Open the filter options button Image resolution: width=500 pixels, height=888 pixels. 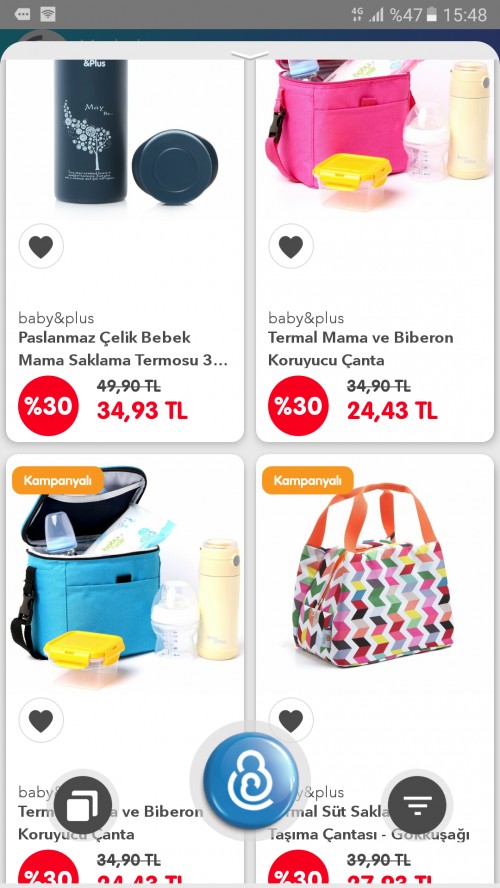(417, 805)
